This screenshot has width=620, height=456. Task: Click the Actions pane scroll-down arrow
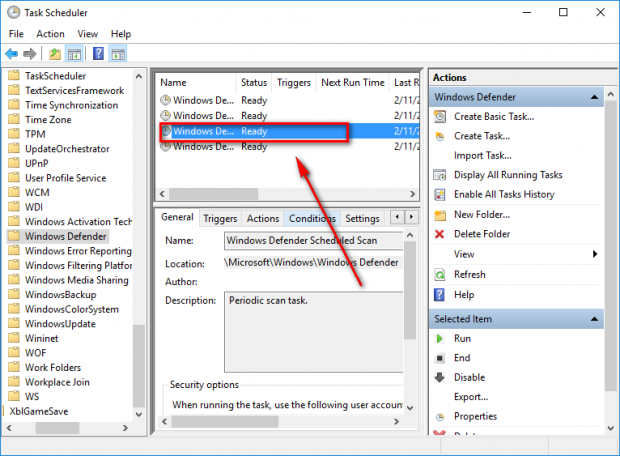pos(611,428)
